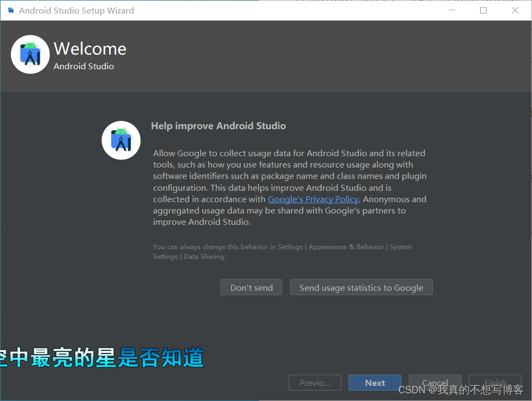Proceed with the Next button
532x401 pixels.
coord(375,383)
